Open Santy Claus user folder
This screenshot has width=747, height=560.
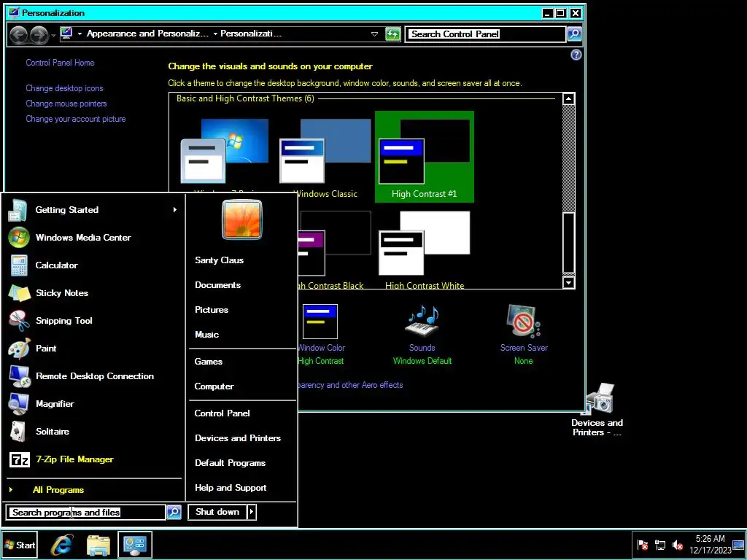[219, 260]
